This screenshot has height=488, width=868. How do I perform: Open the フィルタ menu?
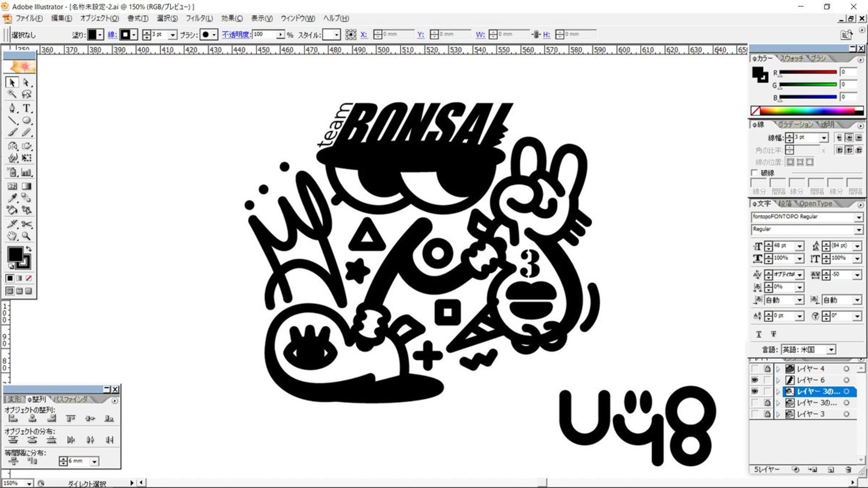(x=199, y=18)
